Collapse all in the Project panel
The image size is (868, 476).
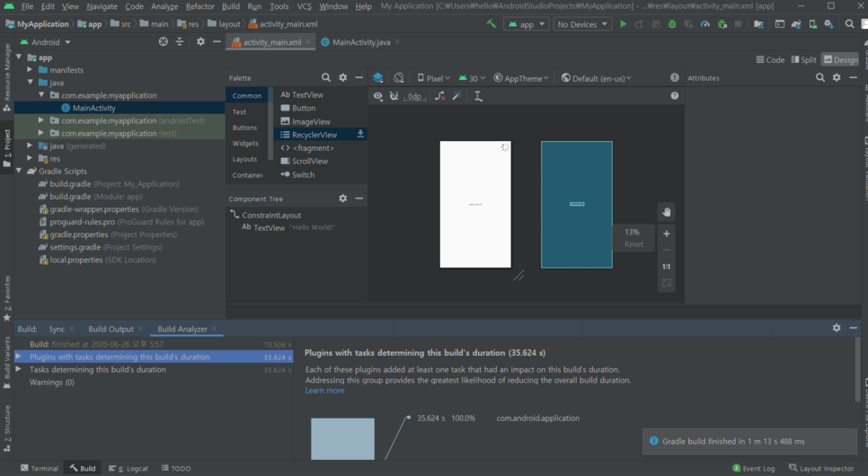180,41
